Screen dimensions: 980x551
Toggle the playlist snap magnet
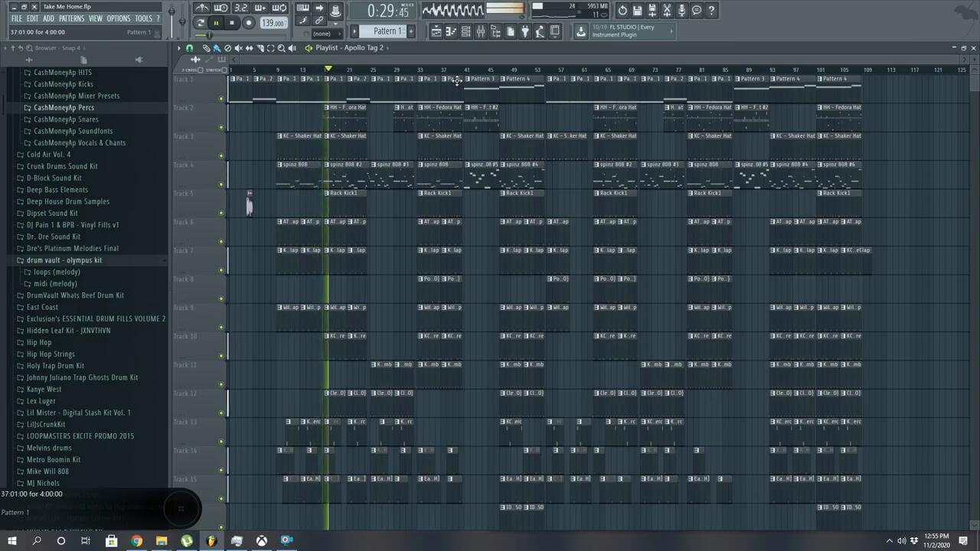pos(190,48)
